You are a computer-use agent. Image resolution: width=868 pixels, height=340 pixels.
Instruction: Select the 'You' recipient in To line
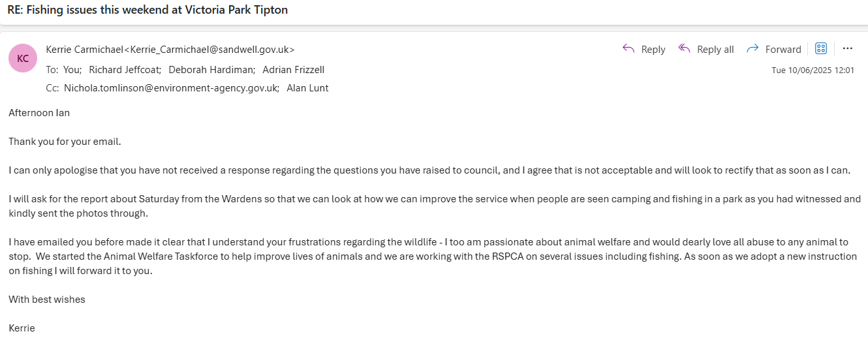pos(71,70)
